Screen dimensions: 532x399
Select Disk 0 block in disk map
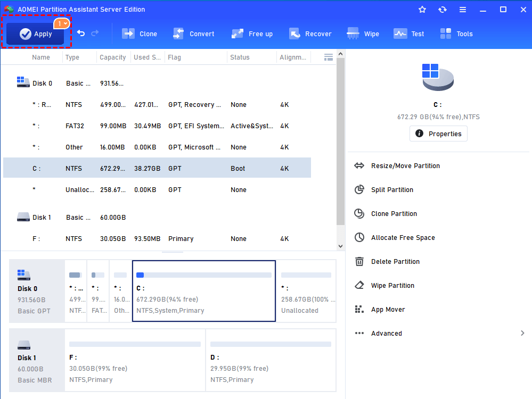(37, 291)
